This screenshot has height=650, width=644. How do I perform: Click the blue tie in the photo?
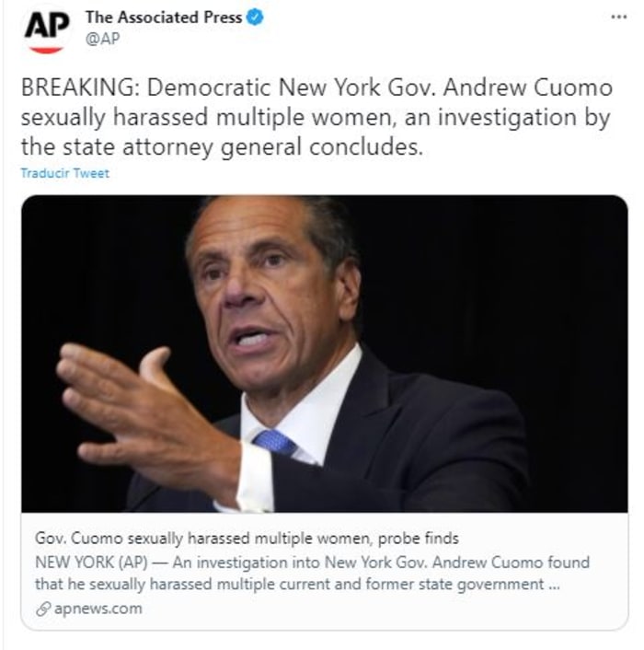coord(274,442)
